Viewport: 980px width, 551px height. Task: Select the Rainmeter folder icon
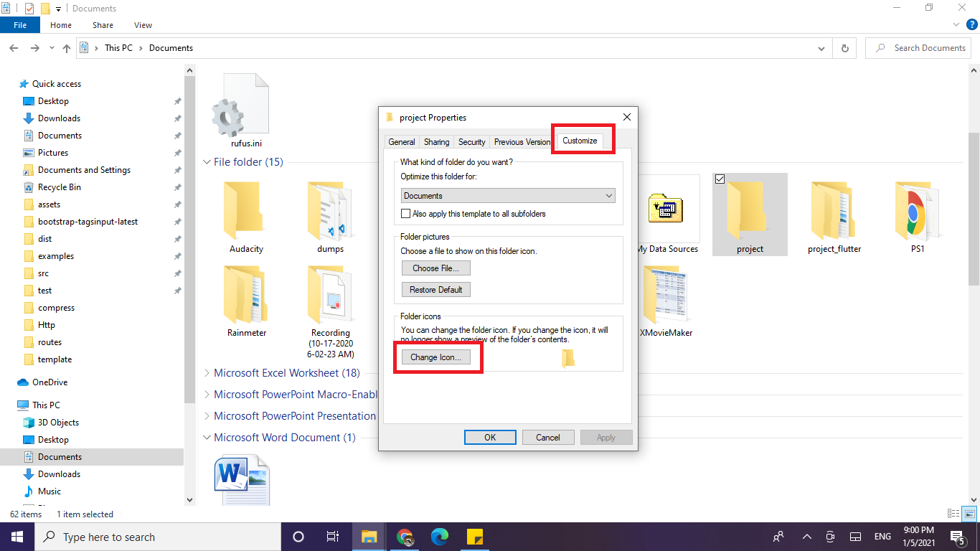[246, 294]
